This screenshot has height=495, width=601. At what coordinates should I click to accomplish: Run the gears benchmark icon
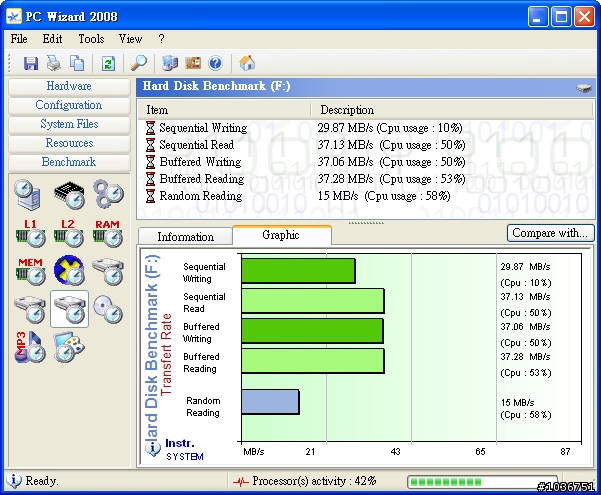click(x=108, y=194)
